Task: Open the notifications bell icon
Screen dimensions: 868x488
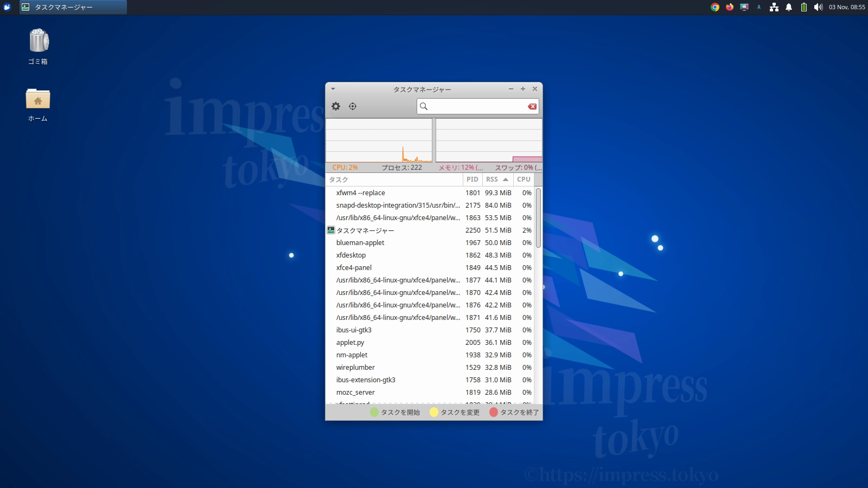Action: (x=789, y=7)
